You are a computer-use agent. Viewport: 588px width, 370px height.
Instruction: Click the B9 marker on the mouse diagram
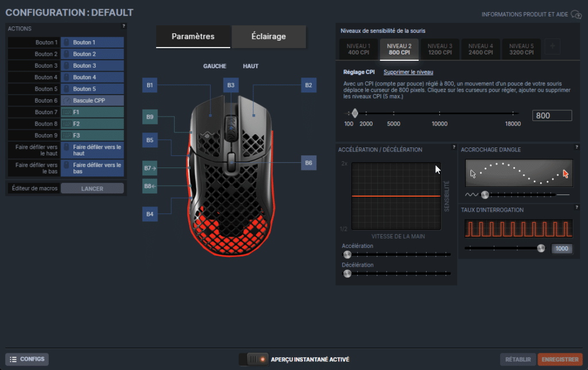tap(149, 116)
